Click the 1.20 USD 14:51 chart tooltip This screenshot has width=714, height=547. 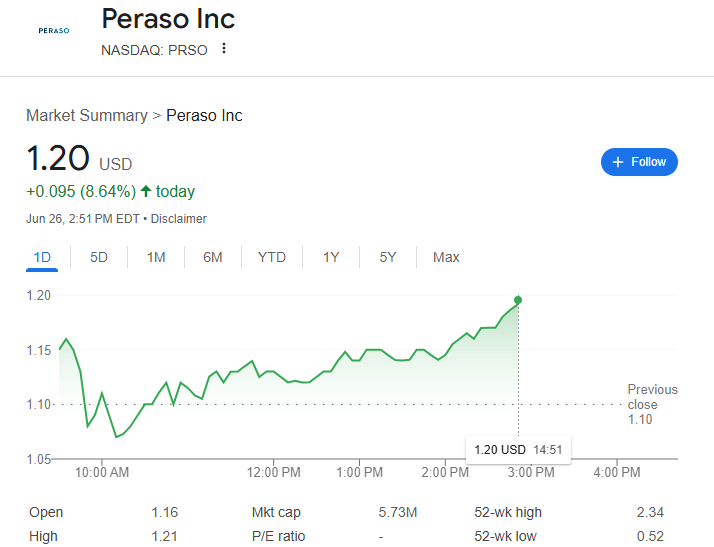pyautogui.click(x=518, y=450)
